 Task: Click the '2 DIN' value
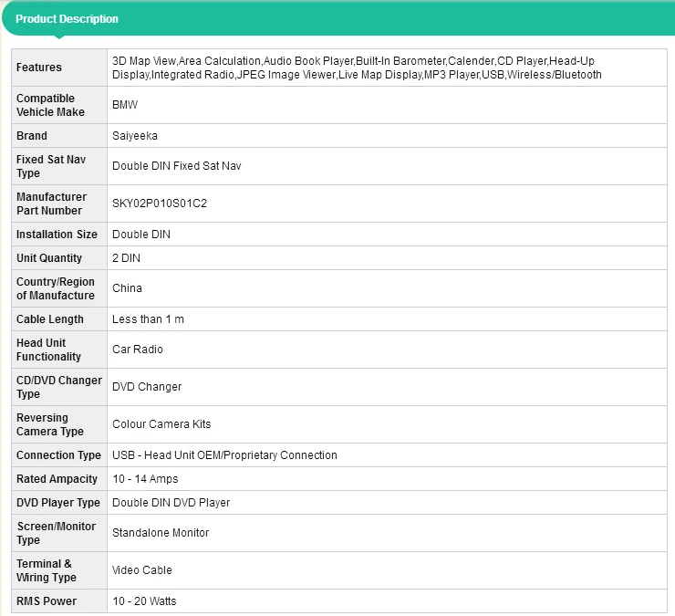pyautogui.click(x=126, y=258)
